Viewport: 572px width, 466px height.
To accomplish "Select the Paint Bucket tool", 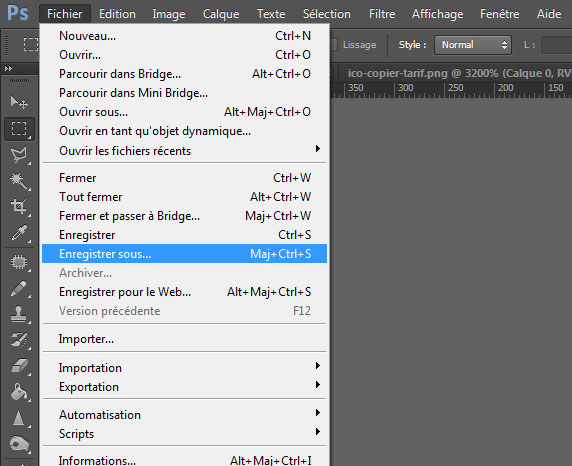I will (19, 392).
